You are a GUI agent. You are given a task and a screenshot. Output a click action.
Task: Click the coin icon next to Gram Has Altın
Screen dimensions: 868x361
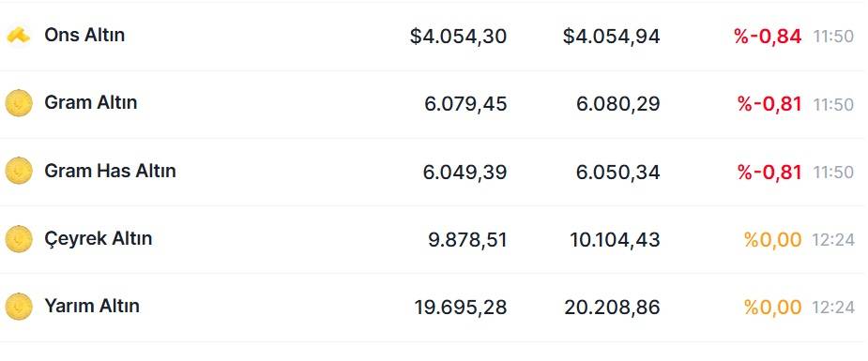pos(19,171)
